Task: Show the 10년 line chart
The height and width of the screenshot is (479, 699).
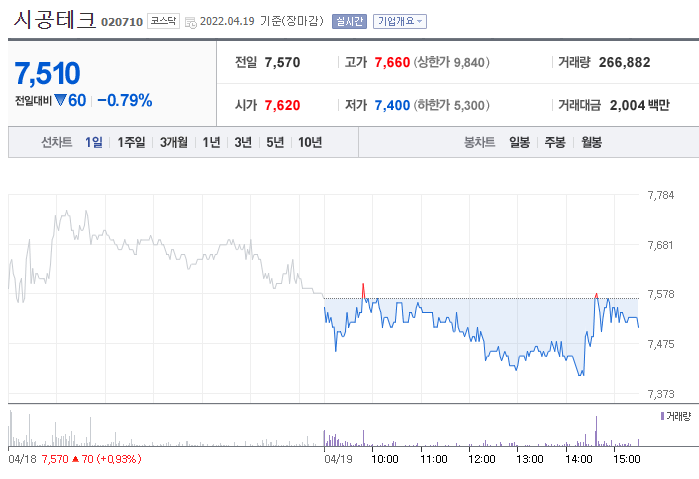Action: tap(310, 142)
